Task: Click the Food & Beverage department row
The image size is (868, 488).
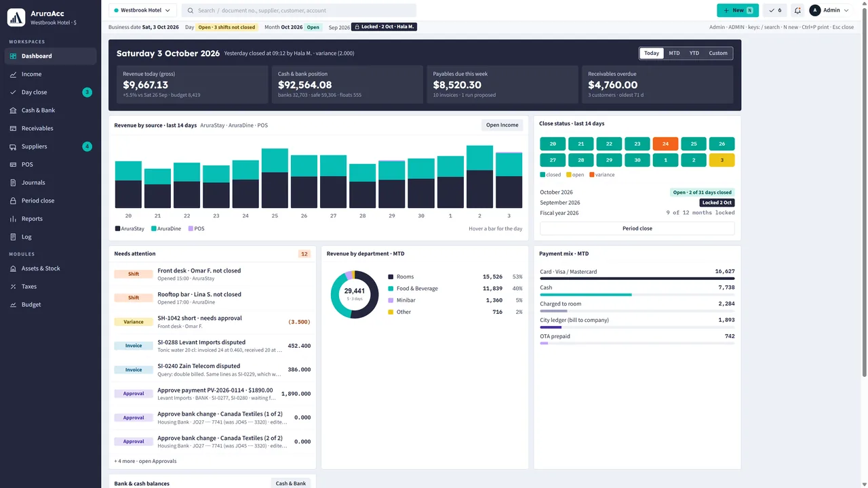Action: point(455,289)
